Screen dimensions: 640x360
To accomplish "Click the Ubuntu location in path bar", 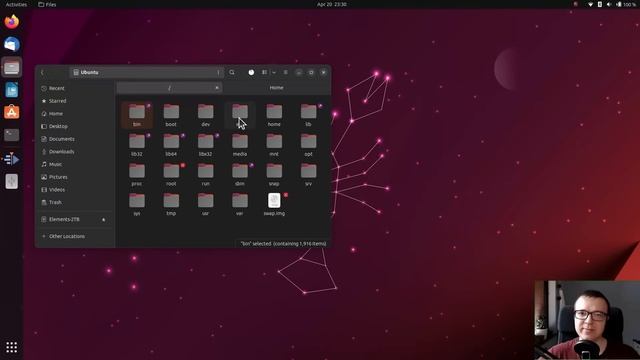I will (x=86, y=72).
